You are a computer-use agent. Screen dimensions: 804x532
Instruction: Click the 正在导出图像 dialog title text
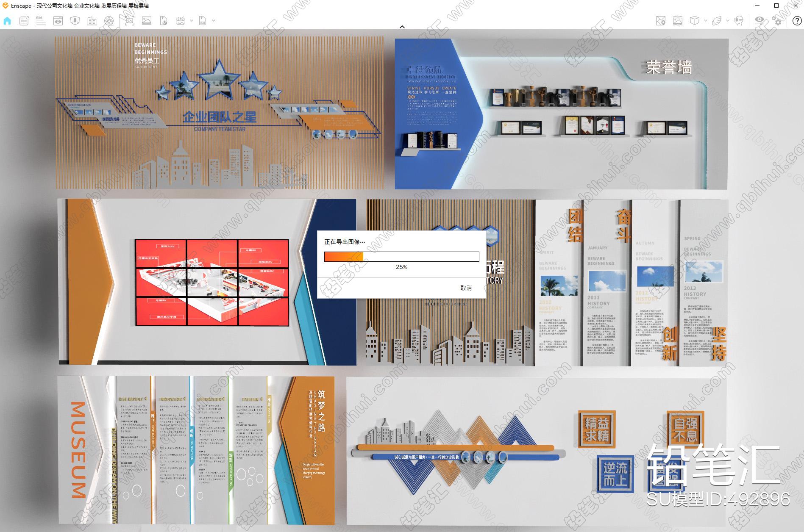345,241
